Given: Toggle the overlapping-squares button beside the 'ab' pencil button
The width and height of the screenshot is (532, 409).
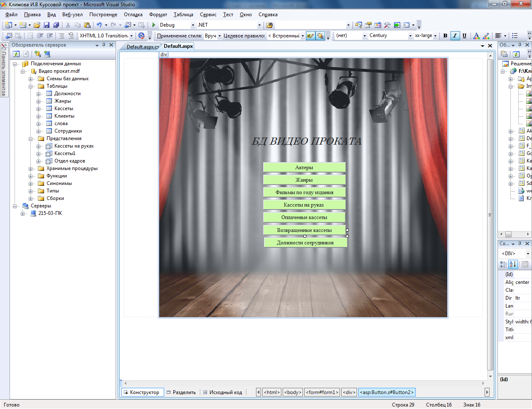Looking at the screenshot, I should 320,36.
